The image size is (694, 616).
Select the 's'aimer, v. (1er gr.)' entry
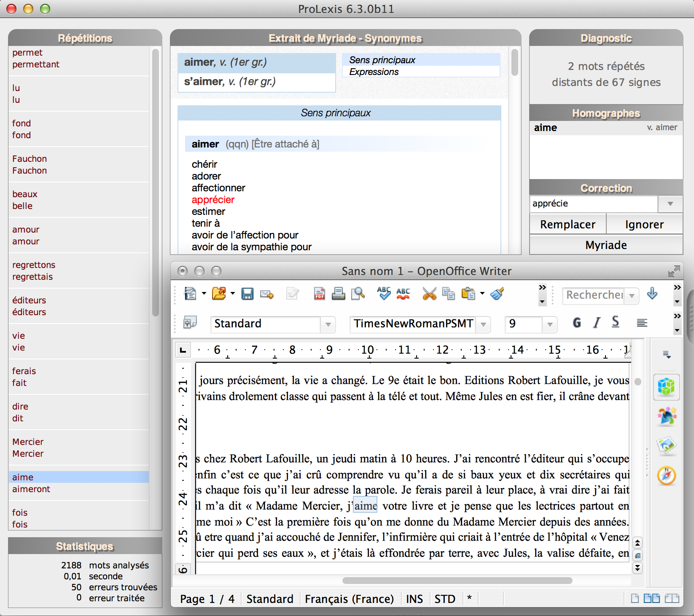pyautogui.click(x=257, y=82)
